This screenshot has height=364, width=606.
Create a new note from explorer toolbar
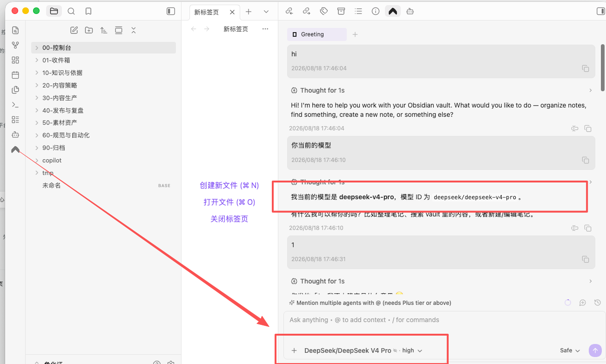pos(74,30)
